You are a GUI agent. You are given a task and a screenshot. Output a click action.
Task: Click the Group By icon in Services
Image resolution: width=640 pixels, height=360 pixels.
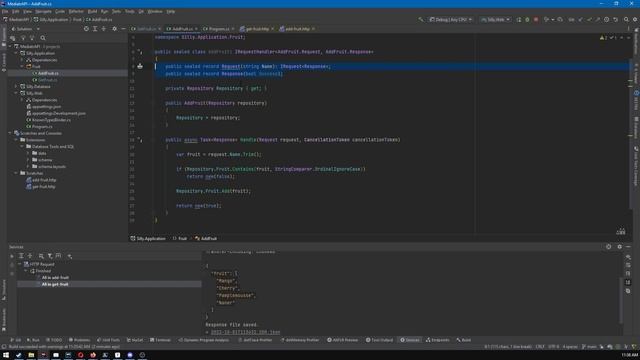tap(41, 256)
